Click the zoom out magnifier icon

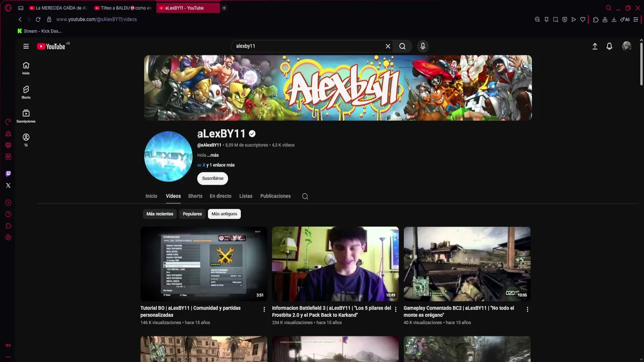(x=537, y=20)
